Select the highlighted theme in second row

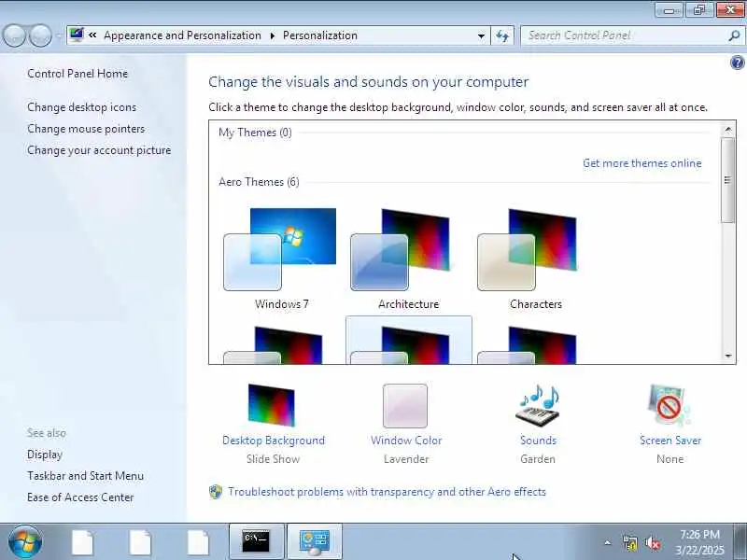(x=409, y=340)
